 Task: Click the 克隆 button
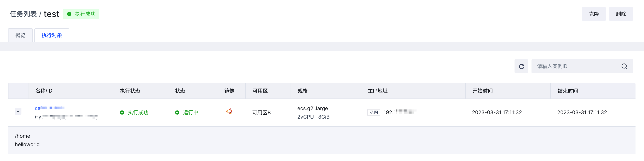[593, 14]
